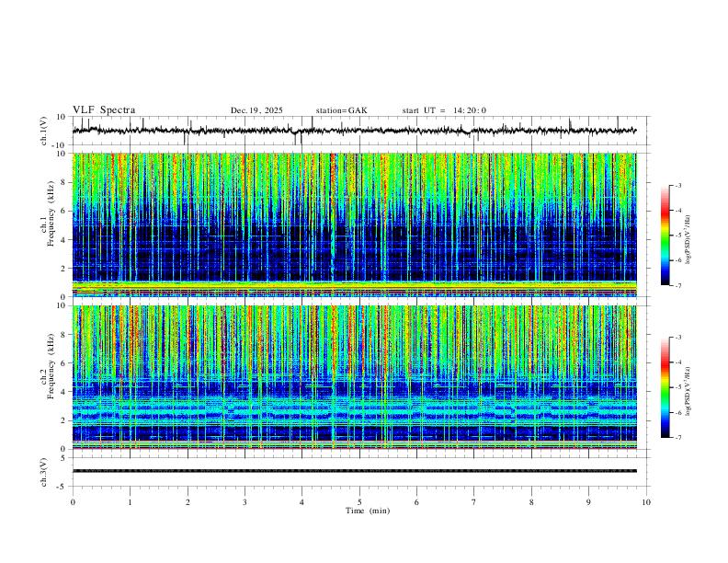Click the "2" kHz tick on ch.2 spectrogram
The height and width of the screenshot is (563, 728).
pyautogui.click(x=63, y=420)
